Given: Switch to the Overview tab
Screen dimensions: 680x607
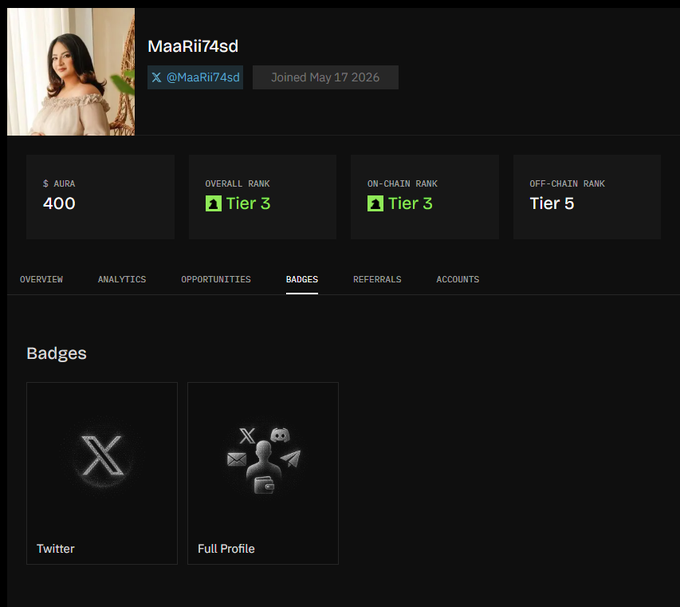Looking at the screenshot, I should [x=41, y=280].
